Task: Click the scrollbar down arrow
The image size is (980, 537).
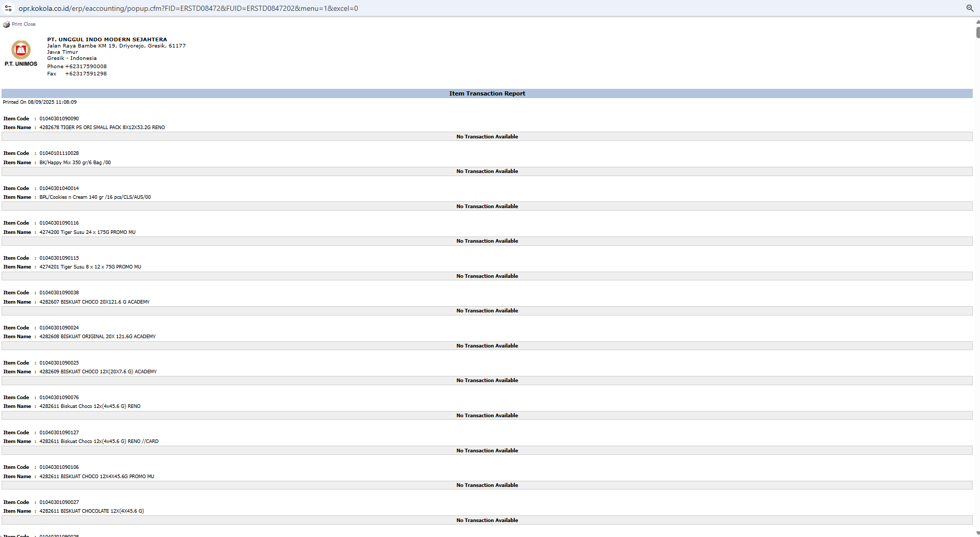Action: click(977, 533)
